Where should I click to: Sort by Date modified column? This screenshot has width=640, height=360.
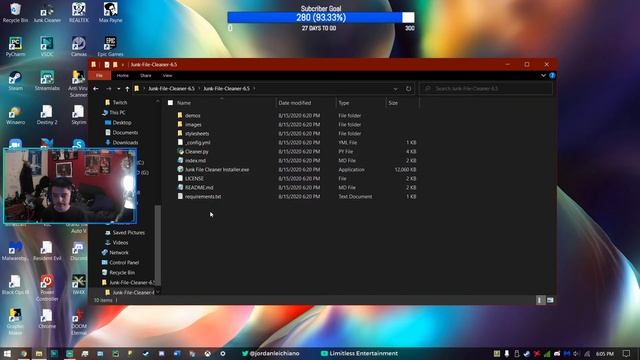295,103
